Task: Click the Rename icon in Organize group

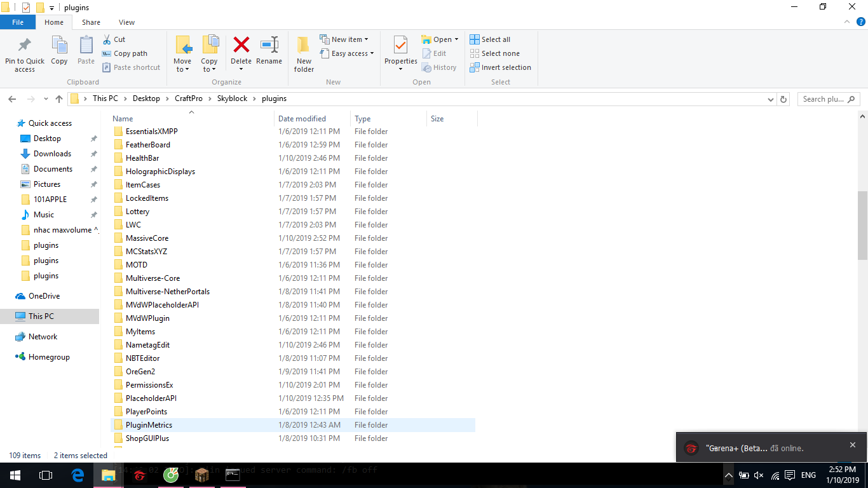Action: pyautogui.click(x=269, y=46)
